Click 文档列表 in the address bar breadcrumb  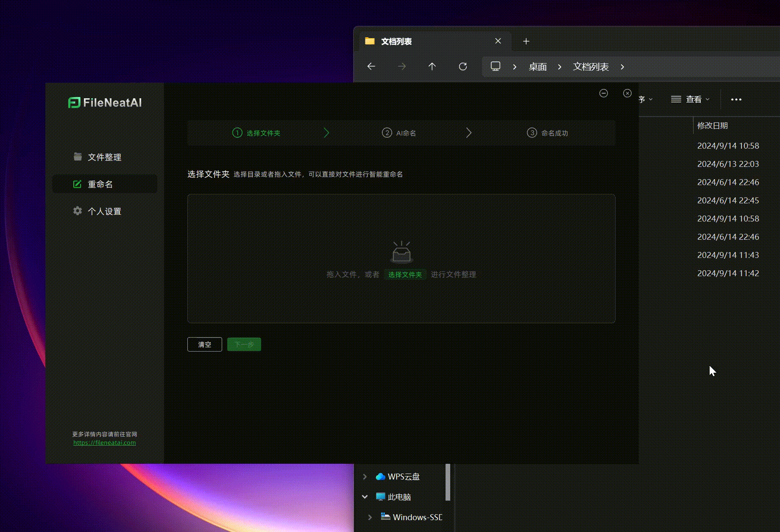pos(591,67)
